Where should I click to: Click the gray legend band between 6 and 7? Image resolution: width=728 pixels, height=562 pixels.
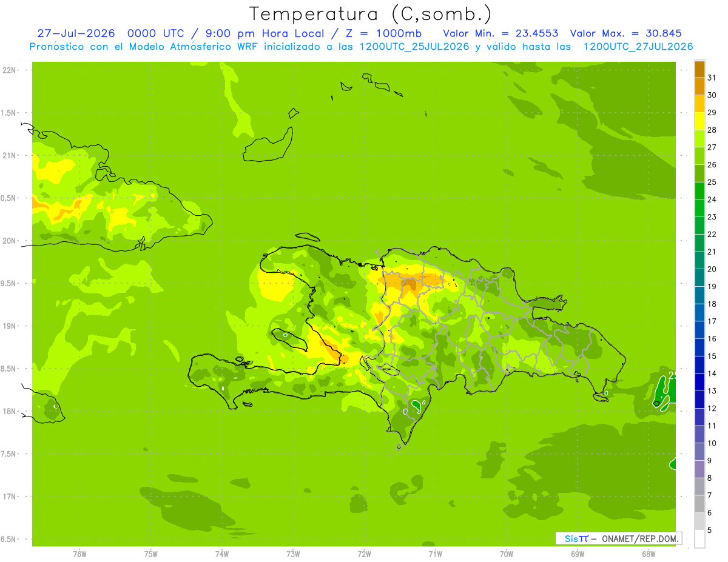(x=699, y=504)
